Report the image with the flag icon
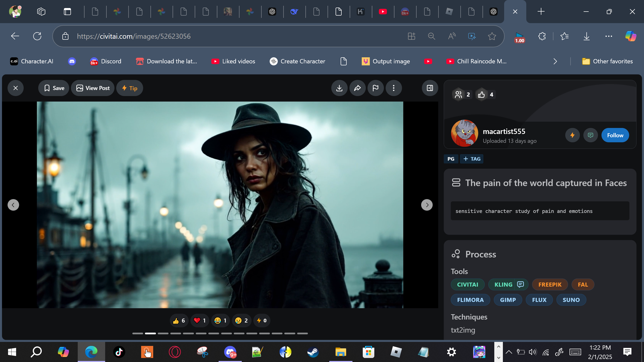This screenshot has width=644, height=362. click(376, 88)
